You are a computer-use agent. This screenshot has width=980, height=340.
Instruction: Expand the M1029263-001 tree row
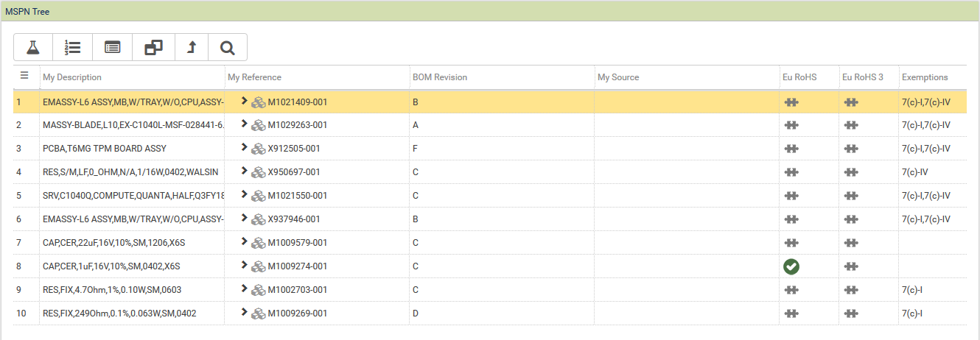click(244, 124)
